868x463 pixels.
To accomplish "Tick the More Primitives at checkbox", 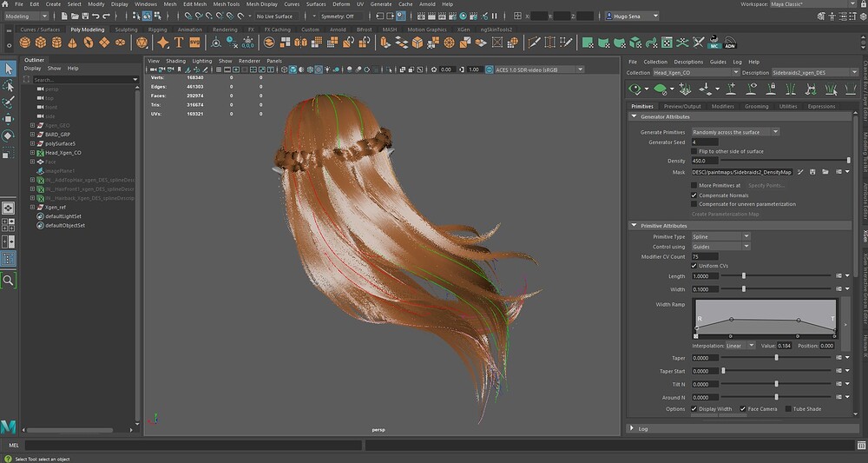I will (694, 186).
